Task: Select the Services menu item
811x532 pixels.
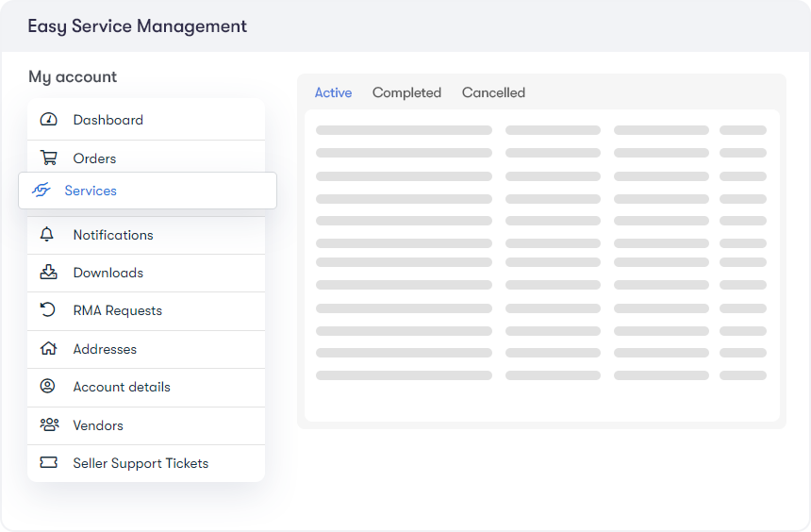Action: (147, 191)
